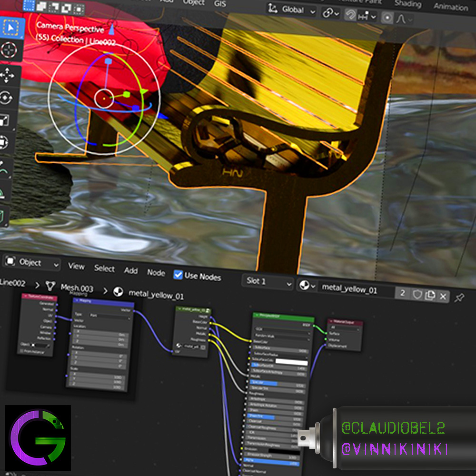This screenshot has height=476, width=476.
Task: Open proportional falloff curve dropdown
Action: [x=404, y=19]
